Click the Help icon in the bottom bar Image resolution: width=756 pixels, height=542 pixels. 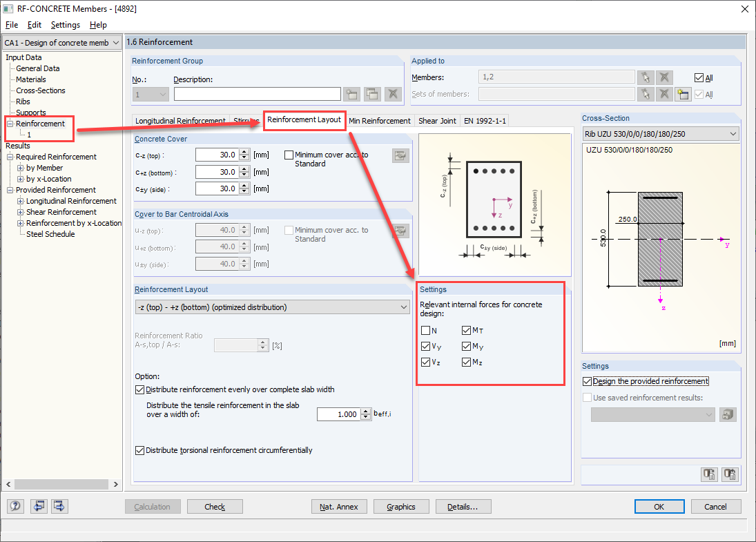15,506
